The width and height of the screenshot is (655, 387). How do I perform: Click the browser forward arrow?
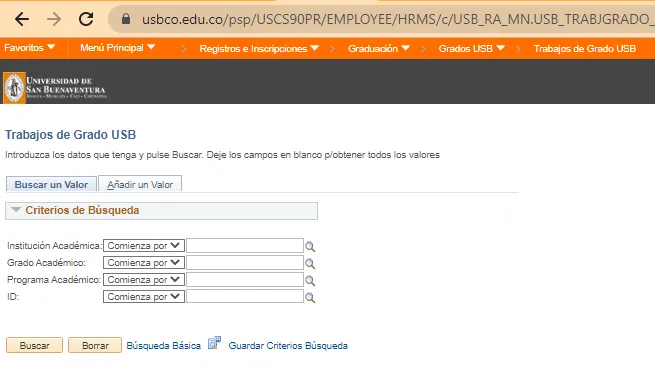coord(54,19)
